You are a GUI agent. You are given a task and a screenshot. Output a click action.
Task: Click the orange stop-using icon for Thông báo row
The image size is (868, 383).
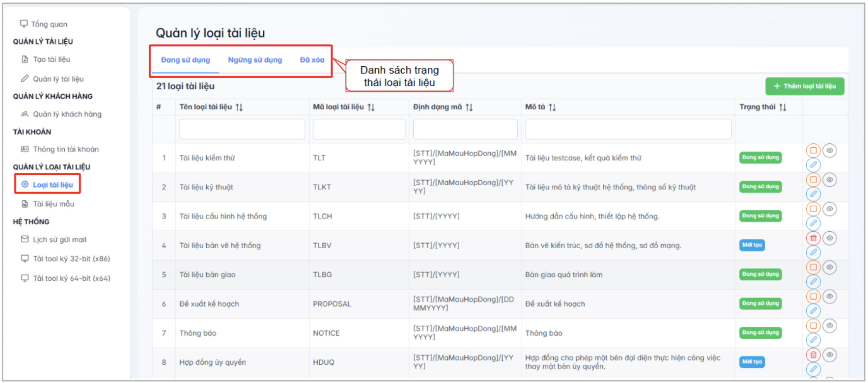point(813,325)
